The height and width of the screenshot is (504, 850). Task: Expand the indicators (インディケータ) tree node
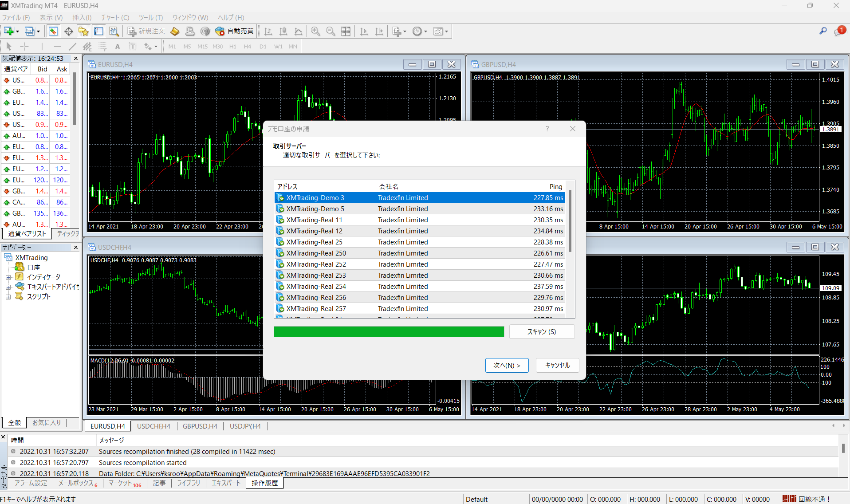(8, 277)
